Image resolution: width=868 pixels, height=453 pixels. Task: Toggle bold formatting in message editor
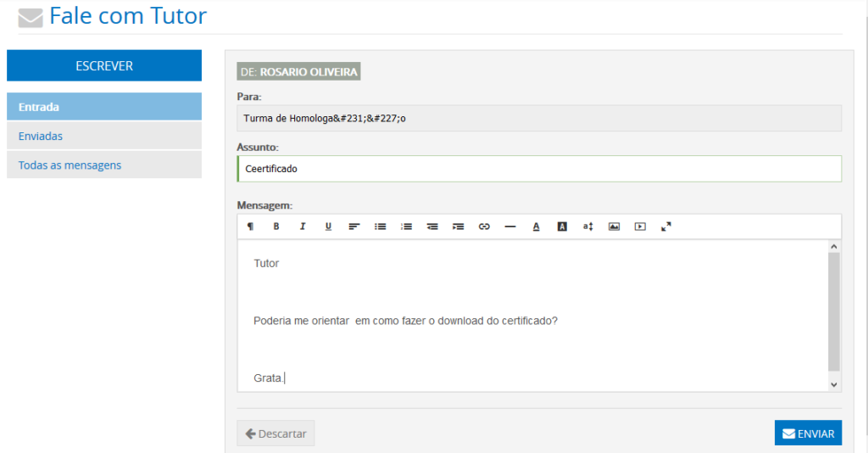(x=275, y=226)
